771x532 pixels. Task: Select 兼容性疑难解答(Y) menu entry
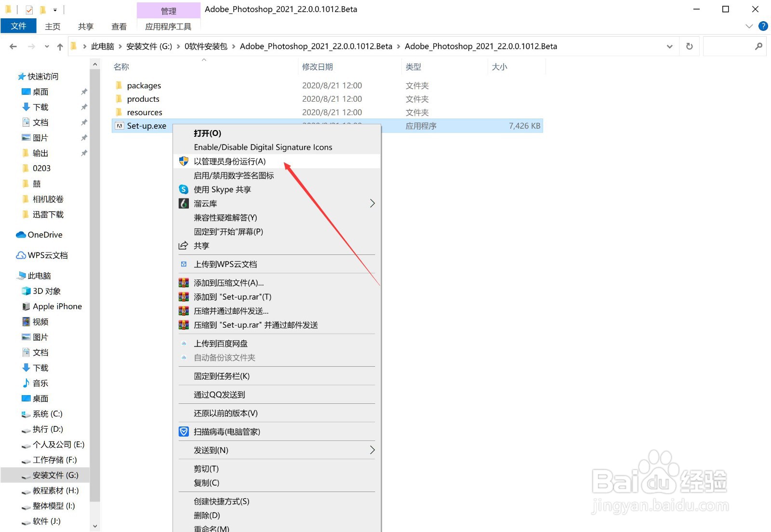click(x=277, y=217)
